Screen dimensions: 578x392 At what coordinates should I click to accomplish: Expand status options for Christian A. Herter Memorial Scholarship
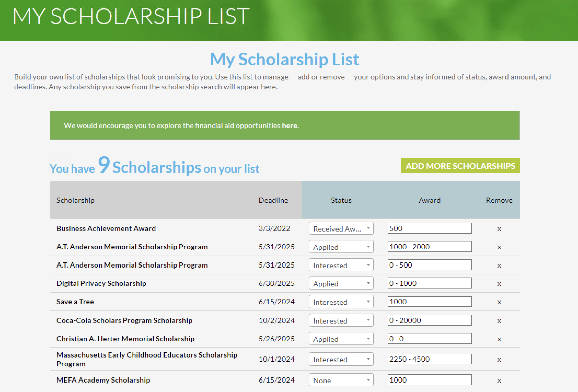(341, 338)
